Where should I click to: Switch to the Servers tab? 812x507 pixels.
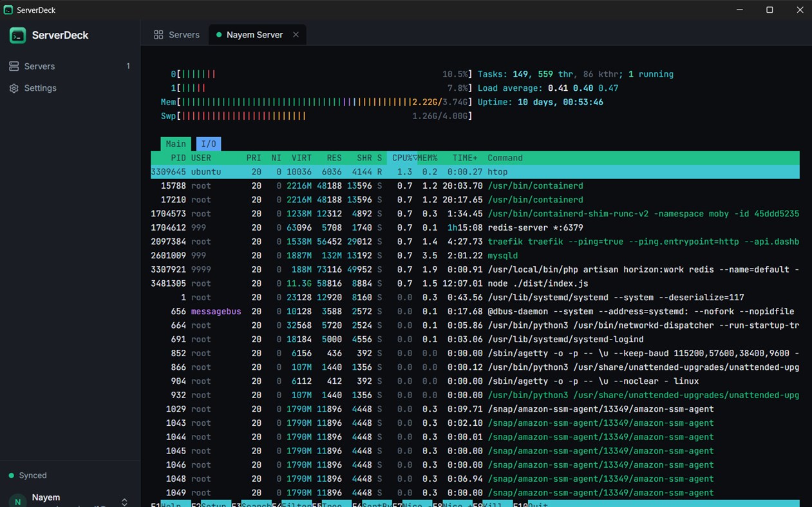176,35
